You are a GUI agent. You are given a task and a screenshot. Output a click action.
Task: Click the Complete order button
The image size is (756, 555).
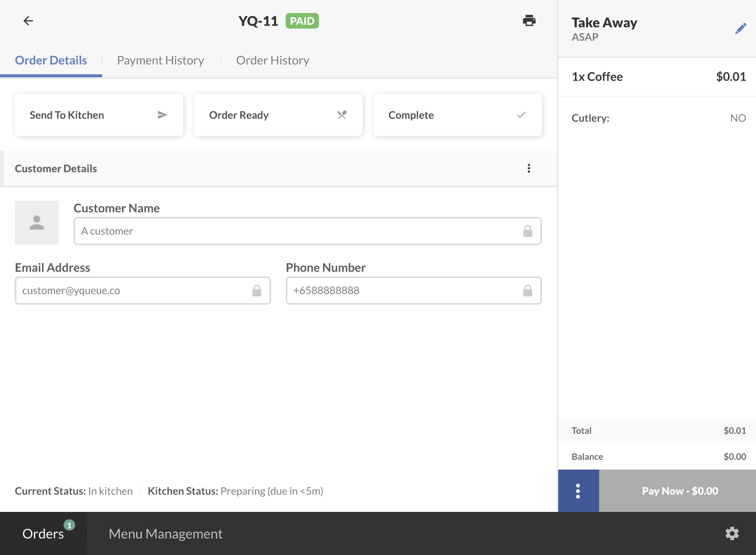(x=457, y=115)
